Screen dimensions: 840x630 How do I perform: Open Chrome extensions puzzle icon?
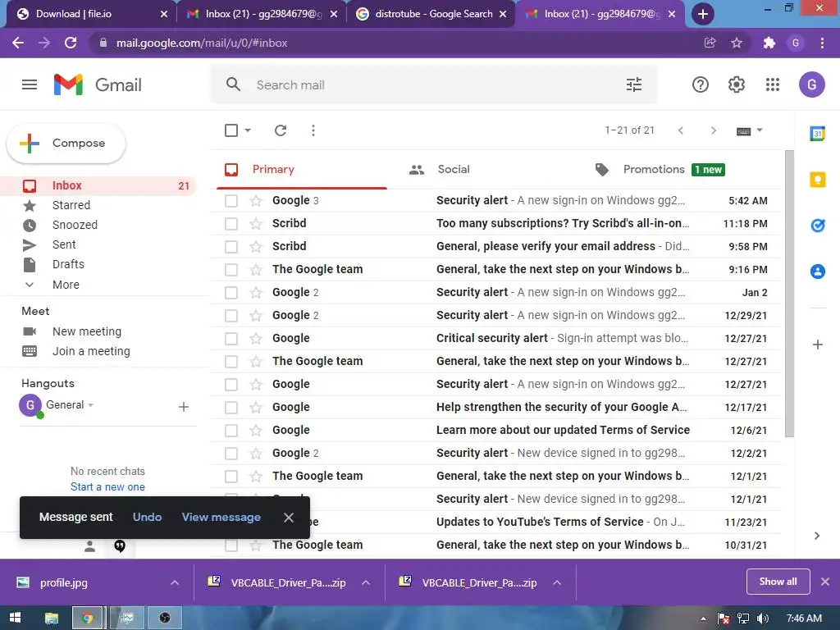769,43
